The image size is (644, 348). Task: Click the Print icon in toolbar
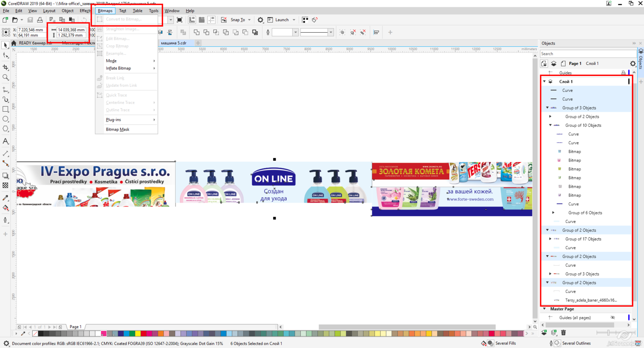pyautogui.click(x=39, y=20)
